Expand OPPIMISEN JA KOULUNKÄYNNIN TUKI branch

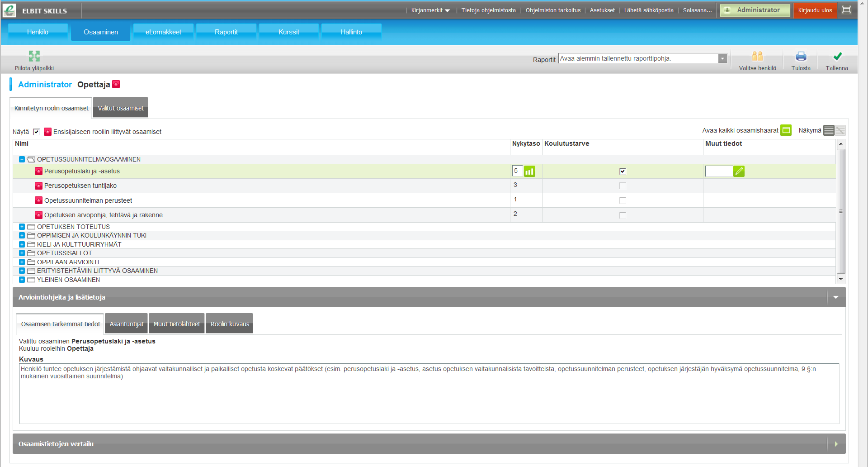click(x=22, y=235)
